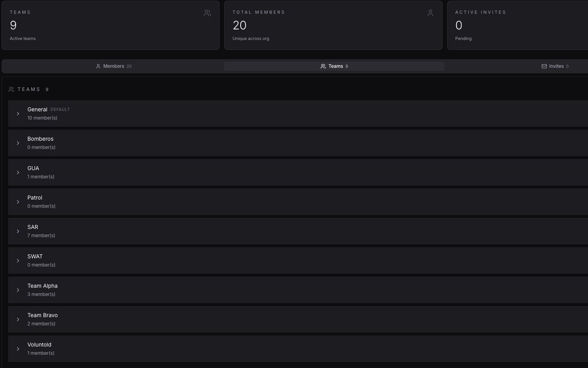Screen dimensions: 588x368
Task: Click '3 member(s)' under Team Alpha
Action: coord(41,294)
